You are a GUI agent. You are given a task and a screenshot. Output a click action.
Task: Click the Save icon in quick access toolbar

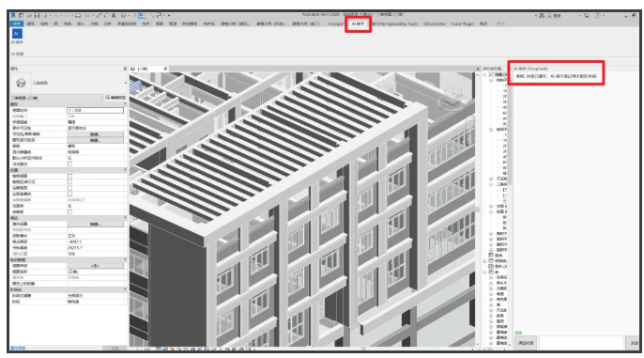tap(37, 16)
